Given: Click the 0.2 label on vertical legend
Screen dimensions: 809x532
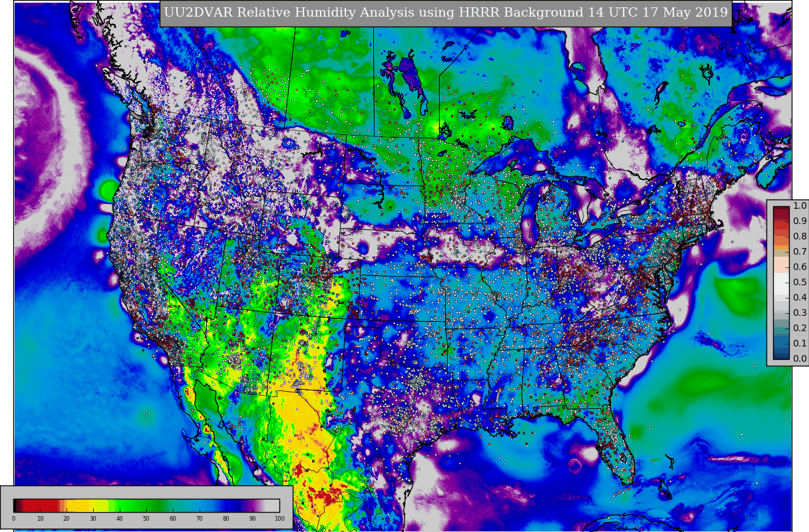Looking at the screenshot, I should coord(800,328).
